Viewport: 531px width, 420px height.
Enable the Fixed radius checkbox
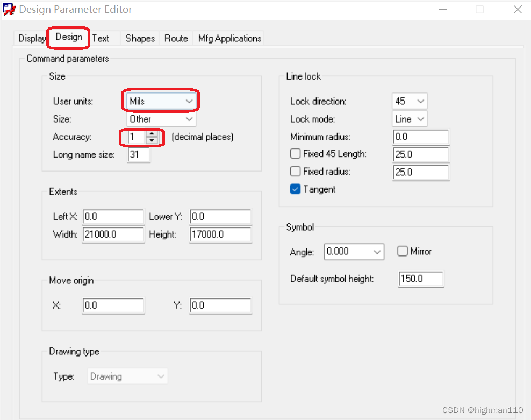tap(295, 171)
